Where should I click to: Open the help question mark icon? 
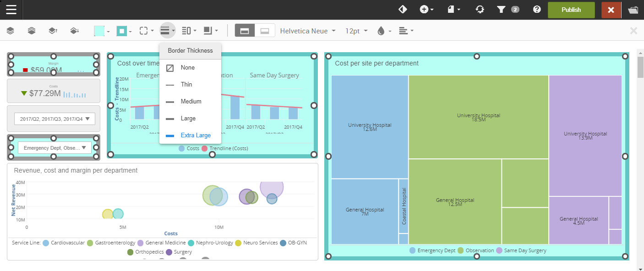pyautogui.click(x=537, y=10)
